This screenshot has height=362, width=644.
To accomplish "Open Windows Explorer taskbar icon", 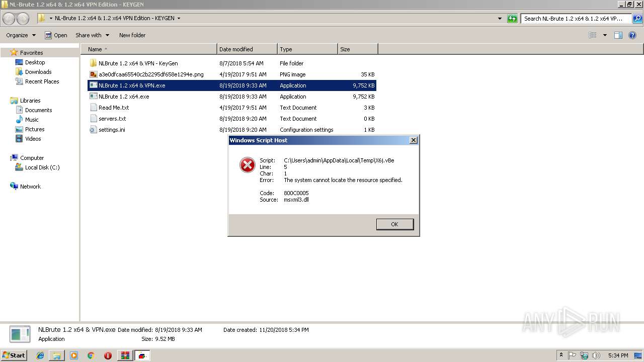I will [x=57, y=355].
